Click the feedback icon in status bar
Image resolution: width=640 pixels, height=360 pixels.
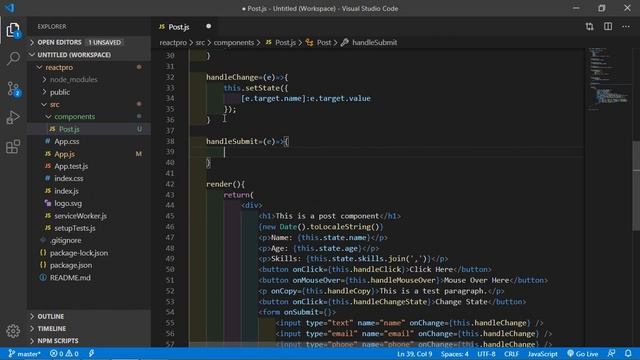(x=611, y=353)
